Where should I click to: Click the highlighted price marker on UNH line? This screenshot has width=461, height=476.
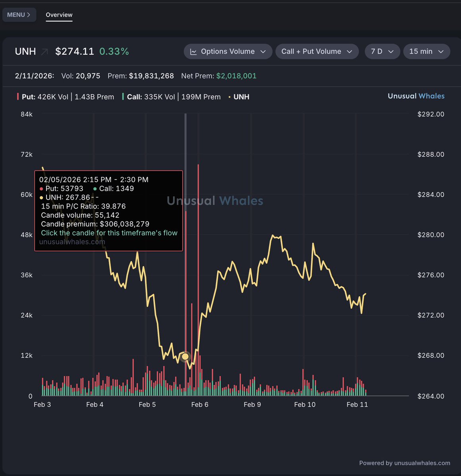(x=185, y=357)
